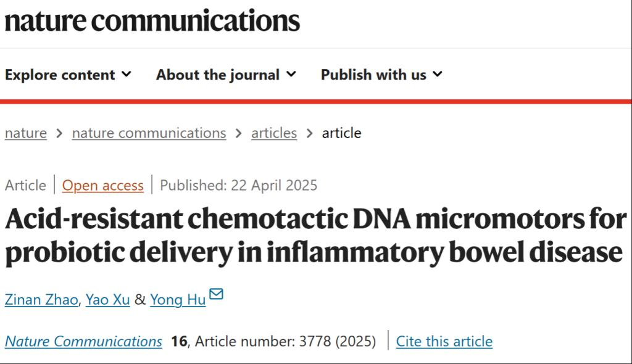Expand the Publish with us chevron
Screen dimensions: 632x364
coord(438,75)
